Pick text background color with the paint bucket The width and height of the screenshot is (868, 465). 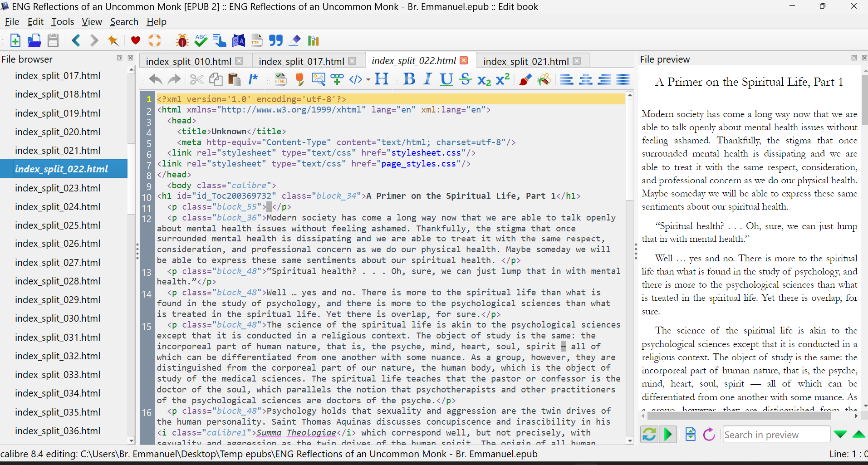click(544, 80)
